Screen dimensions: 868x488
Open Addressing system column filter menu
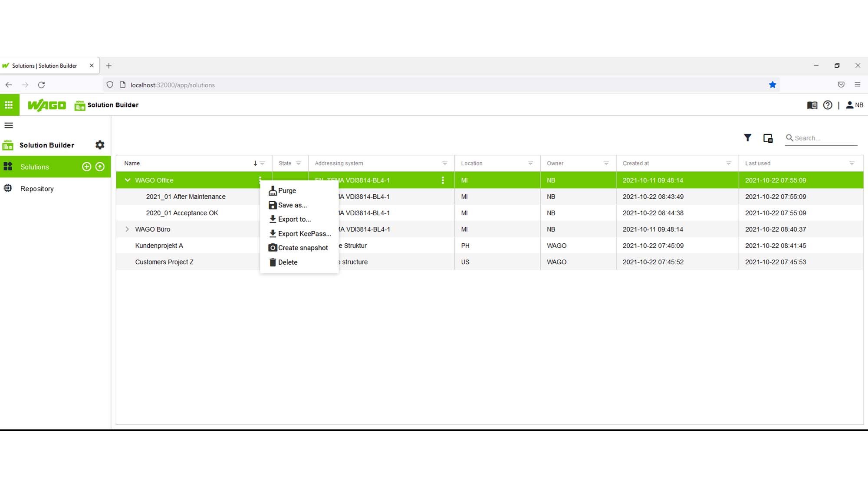tap(445, 164)
